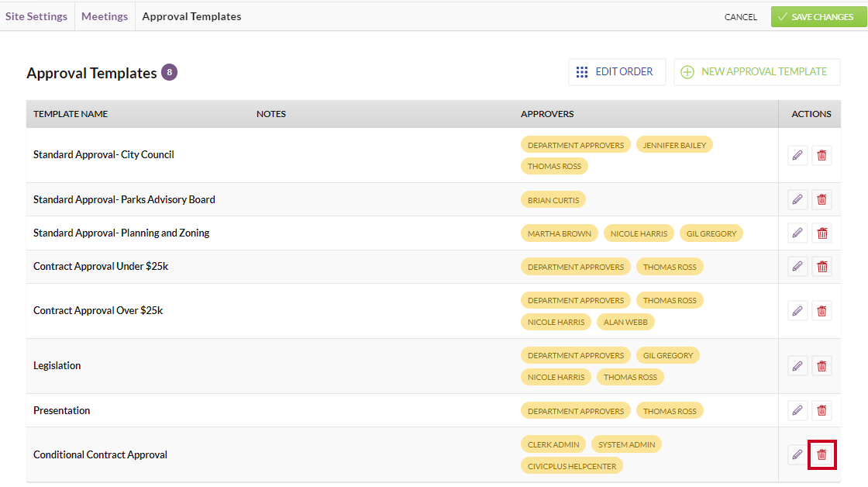
Task: Create a New Approval Template
Action: (x=756, y=72)
